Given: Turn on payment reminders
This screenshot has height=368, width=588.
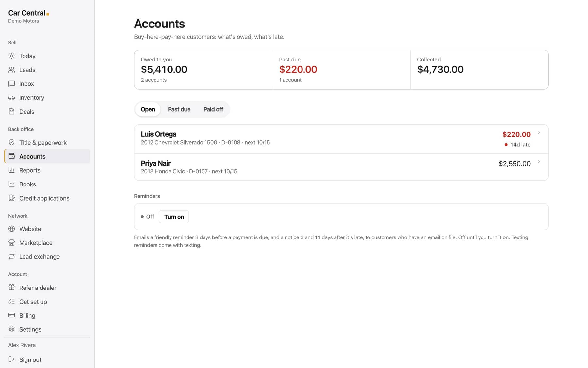Looking at the screenshot, I should click(174, 217).
